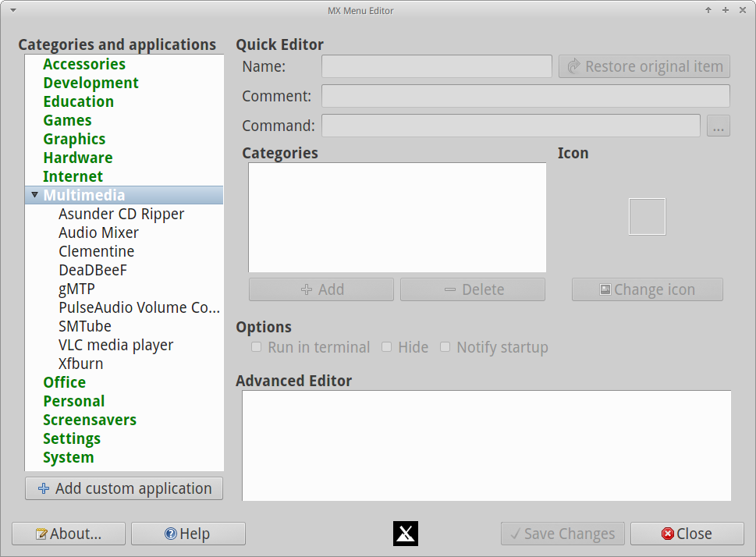
Task: Select the Internet category
Action: [73, 176]
